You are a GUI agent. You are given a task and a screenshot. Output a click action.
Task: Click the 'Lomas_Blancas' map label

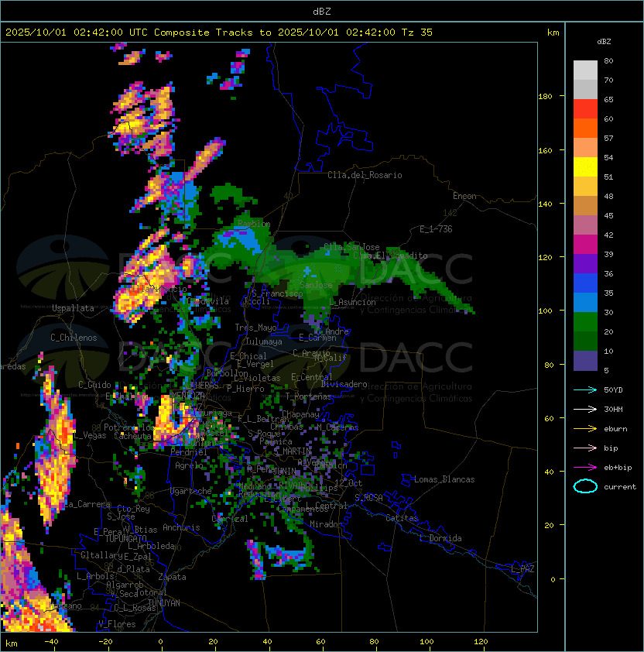[444, 479]
